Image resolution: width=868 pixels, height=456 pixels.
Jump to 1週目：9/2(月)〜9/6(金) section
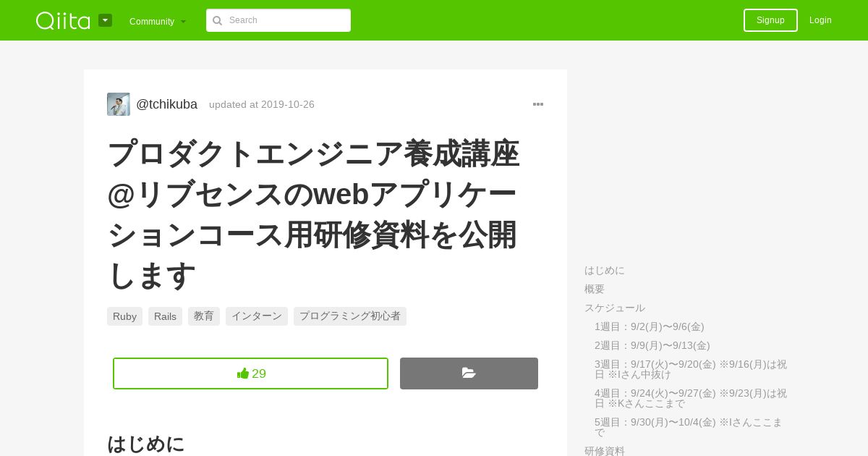click(x=650, y=326)
